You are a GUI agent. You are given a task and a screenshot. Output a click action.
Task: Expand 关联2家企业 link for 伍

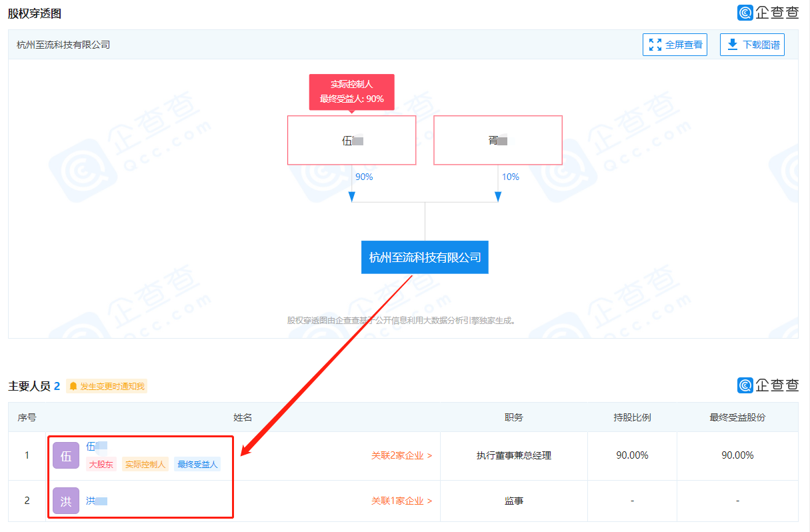[401, 456]
